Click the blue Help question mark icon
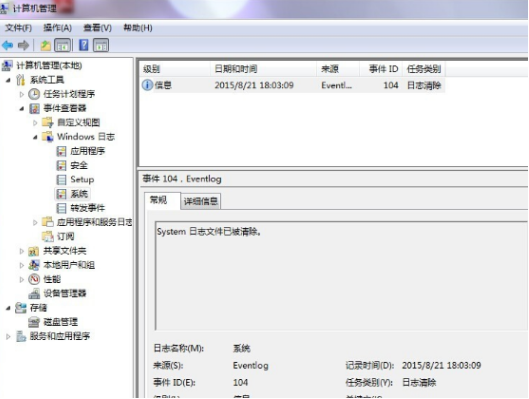The height and width of the screenshot is (399, 529). coord(83,45)
